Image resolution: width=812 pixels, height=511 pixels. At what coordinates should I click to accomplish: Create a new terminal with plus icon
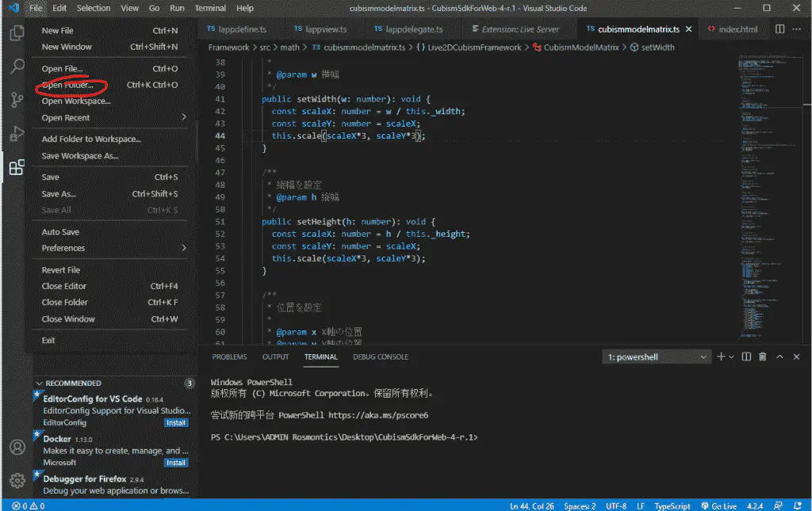720,357
